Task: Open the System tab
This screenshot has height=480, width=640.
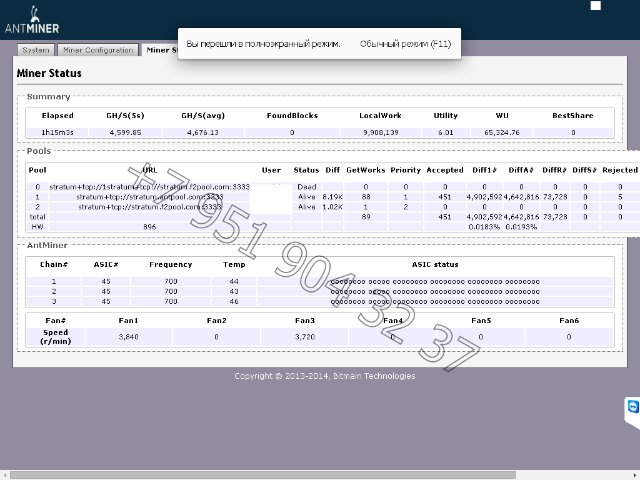Action: point(36,50)
